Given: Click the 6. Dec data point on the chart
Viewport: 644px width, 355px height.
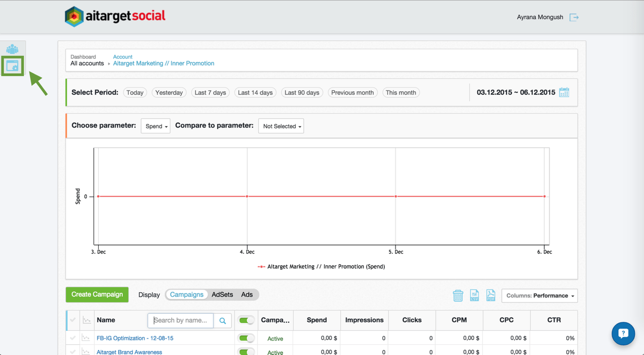Looking at the screenshot, I should (x=544, y=196).
